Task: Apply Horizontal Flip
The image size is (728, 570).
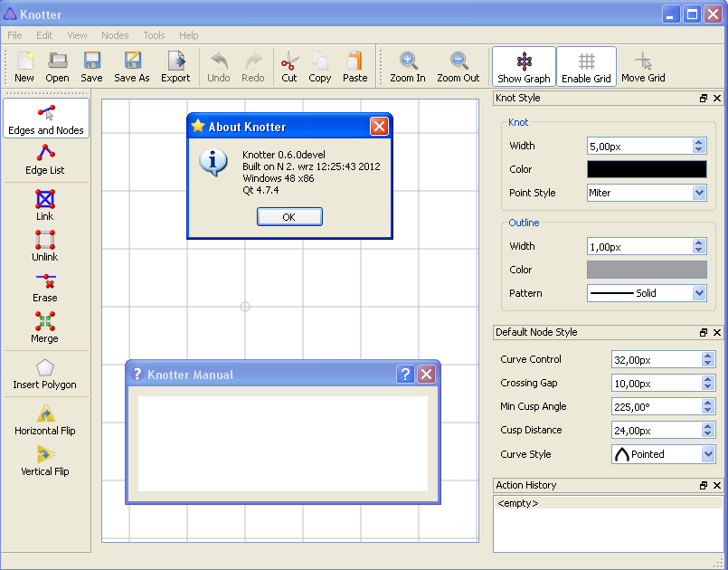Action: (45, 420)
